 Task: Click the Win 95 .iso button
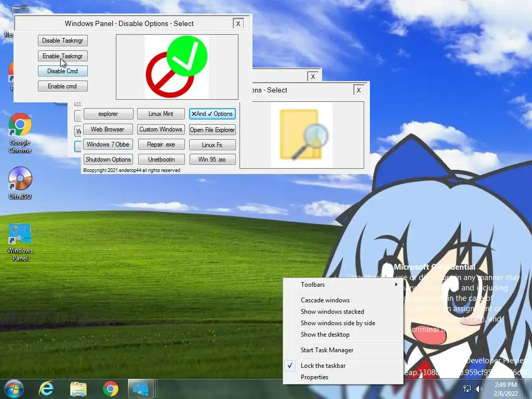click(x=212, y=159)
